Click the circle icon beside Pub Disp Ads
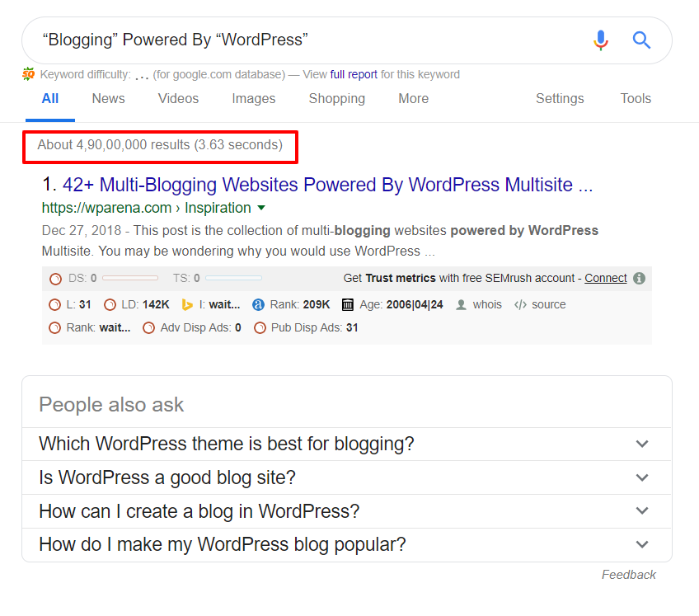Viewport: 699px width, 616px height. coord(260,328)
